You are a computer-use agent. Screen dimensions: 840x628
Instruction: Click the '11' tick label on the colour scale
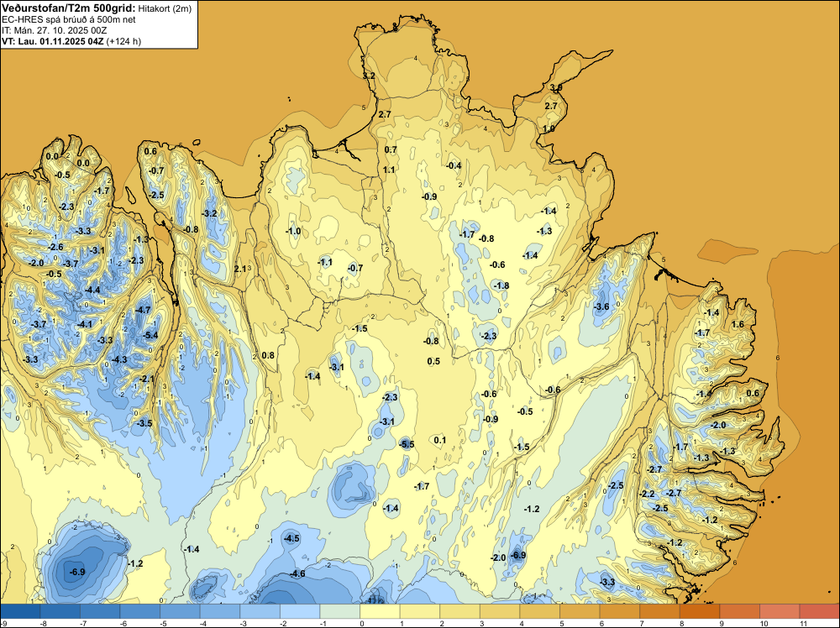click(x=803, y=623)
